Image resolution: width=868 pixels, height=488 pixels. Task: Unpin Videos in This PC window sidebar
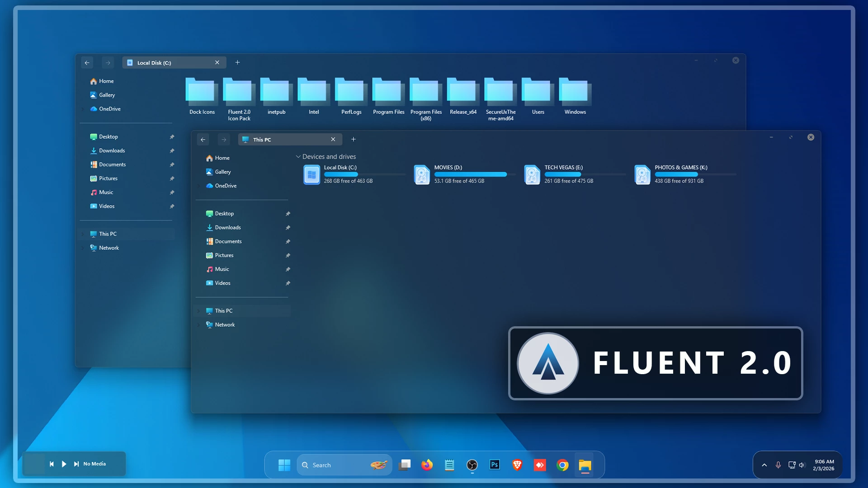(x=288, y=283)
